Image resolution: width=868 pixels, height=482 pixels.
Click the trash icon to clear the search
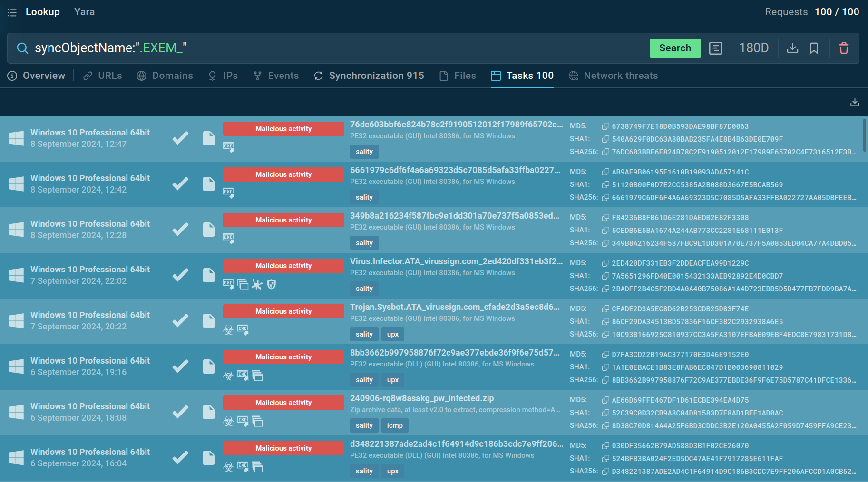(x=844, y=48)
